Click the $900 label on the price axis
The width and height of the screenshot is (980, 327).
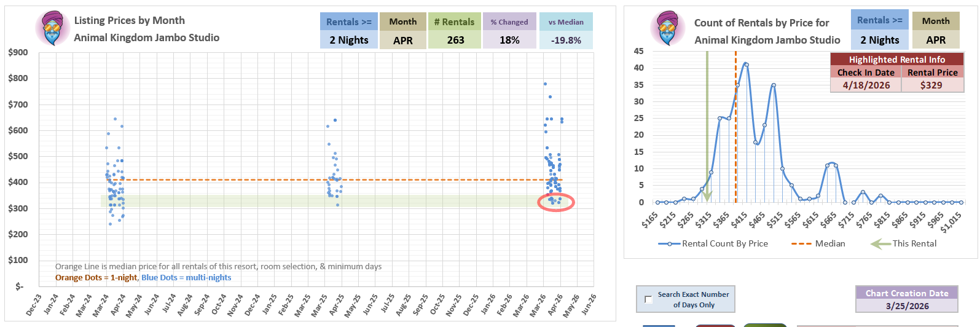[x=18, y=52]
